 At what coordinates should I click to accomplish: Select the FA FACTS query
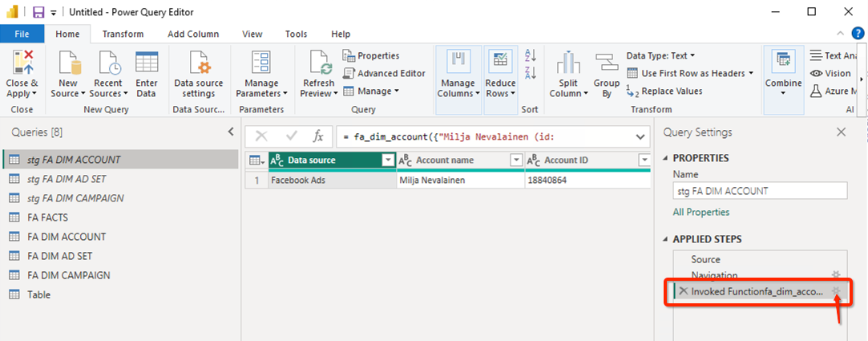pos(120,217)
